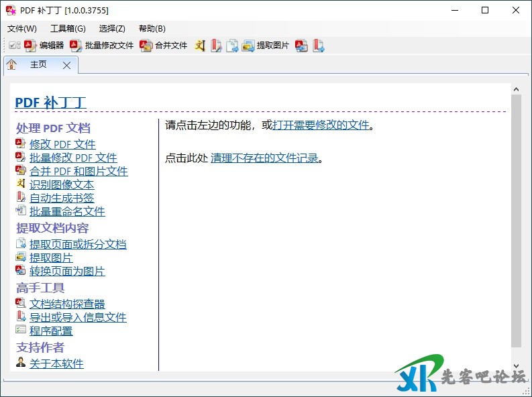Image resolution: width=532 pixels, height=397 pixels.
Task: Open the 帮助(B) menu
Action: pyautogui.click(x=152, y=28)
